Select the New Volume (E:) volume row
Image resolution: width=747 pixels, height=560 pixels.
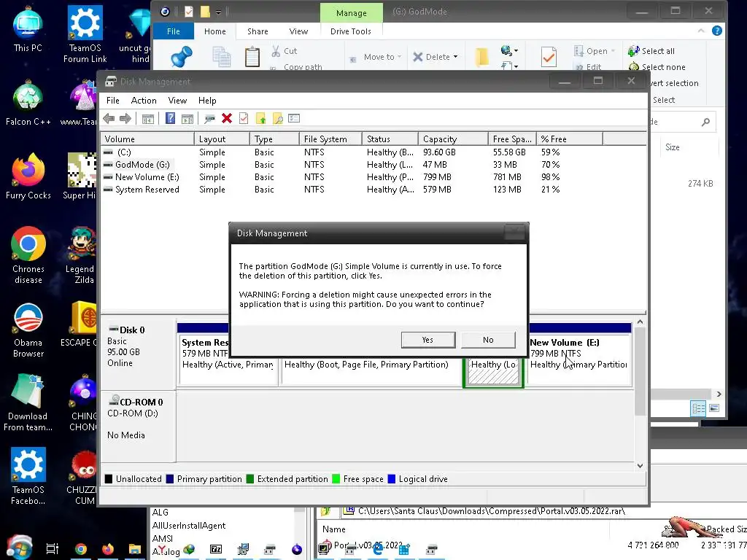(x=330, y=177)
